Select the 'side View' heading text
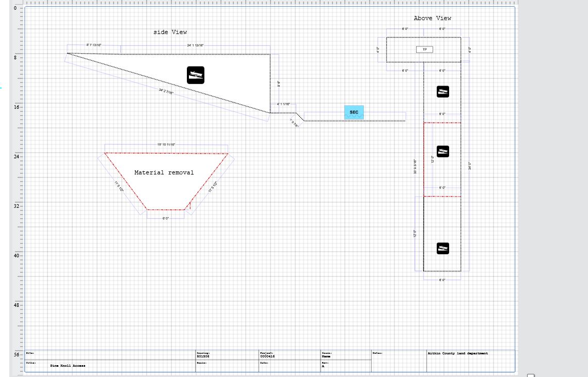 point(170,32)
